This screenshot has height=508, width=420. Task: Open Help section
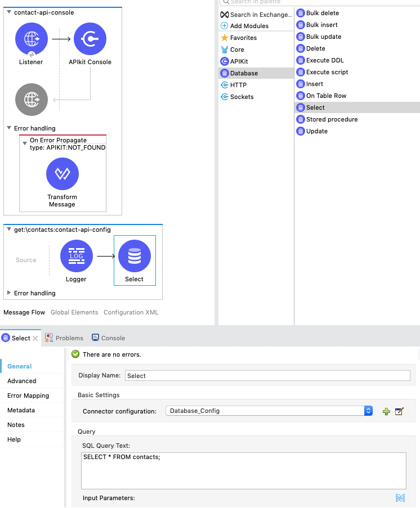point(14,439)
